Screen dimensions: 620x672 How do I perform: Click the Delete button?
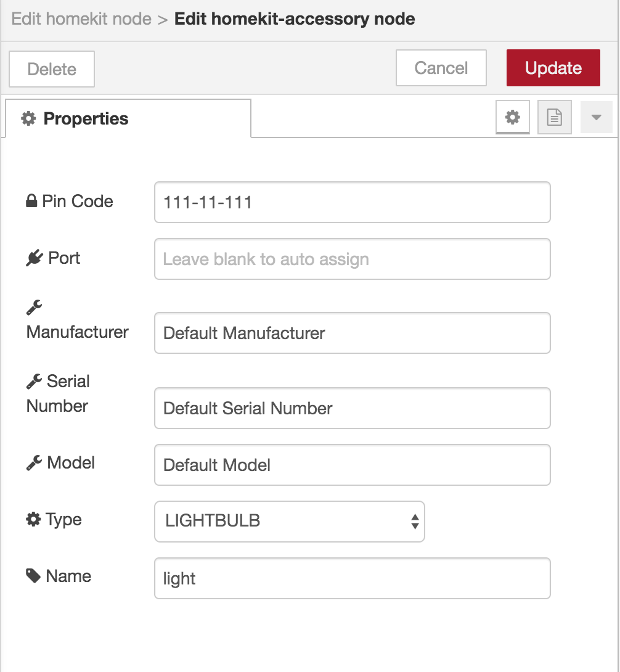(x=52, y=69)
